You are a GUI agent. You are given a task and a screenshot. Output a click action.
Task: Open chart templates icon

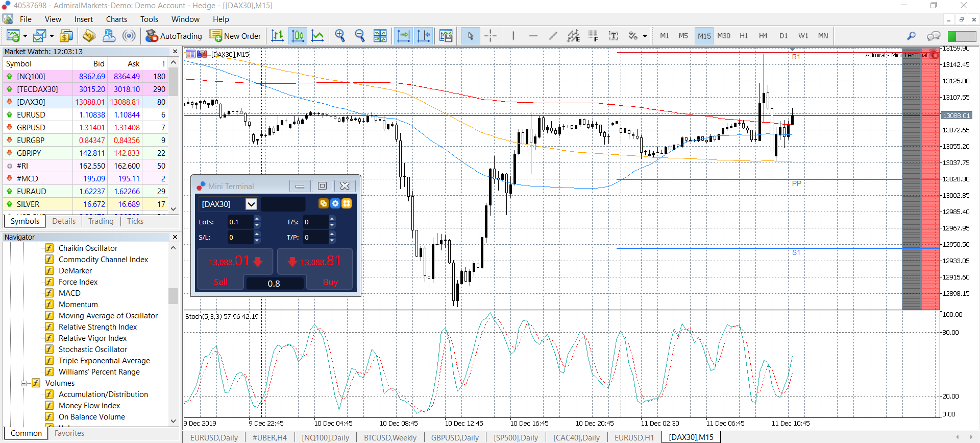446,36
